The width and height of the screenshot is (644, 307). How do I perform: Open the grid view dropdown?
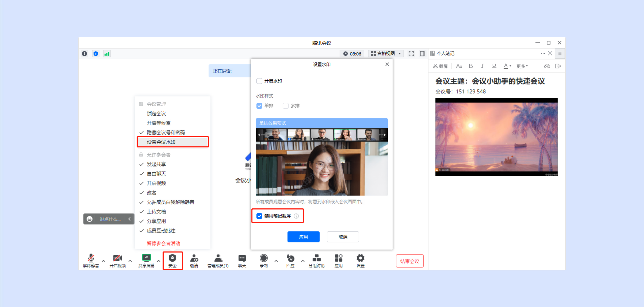(386, 54)
